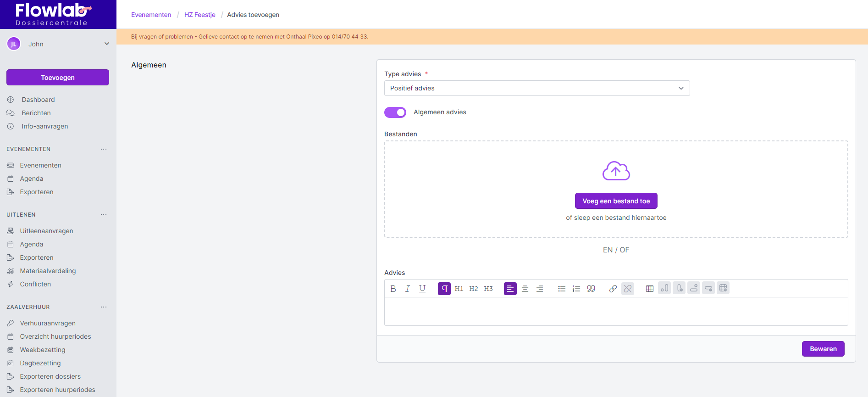Image resolution: width=868 pixels, height=397 pixels.
Task: Open the Evenementen section options menu
Action: click(104, 149)
